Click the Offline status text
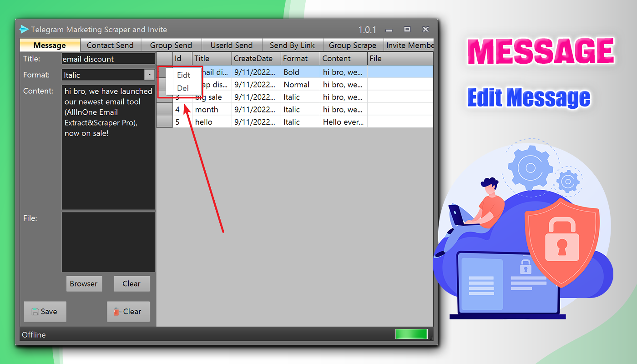637x364 pixels. tap(34, 335)
